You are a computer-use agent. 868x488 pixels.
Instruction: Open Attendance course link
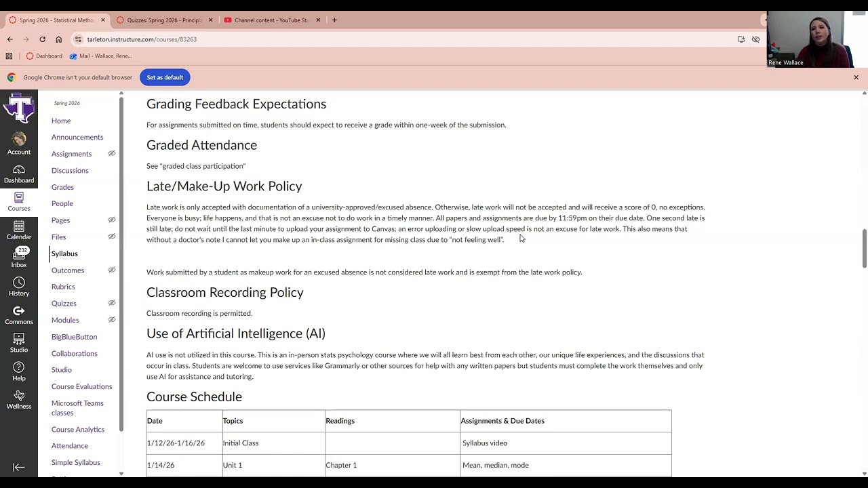coord(70,446)
